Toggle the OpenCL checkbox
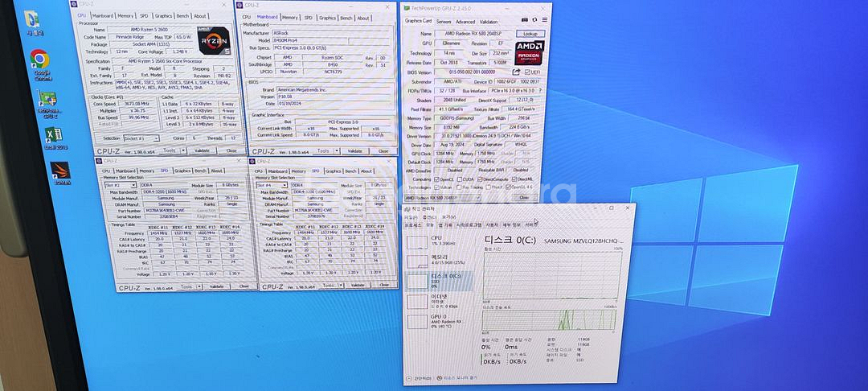 [436, 179]
